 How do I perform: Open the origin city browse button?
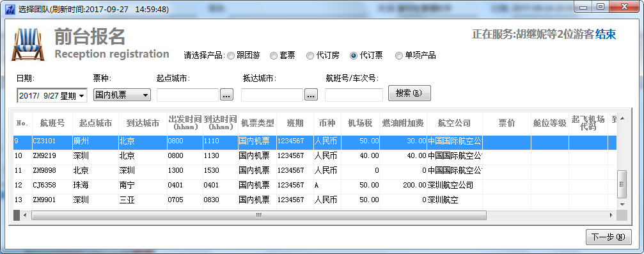click(x=227, y=95)
